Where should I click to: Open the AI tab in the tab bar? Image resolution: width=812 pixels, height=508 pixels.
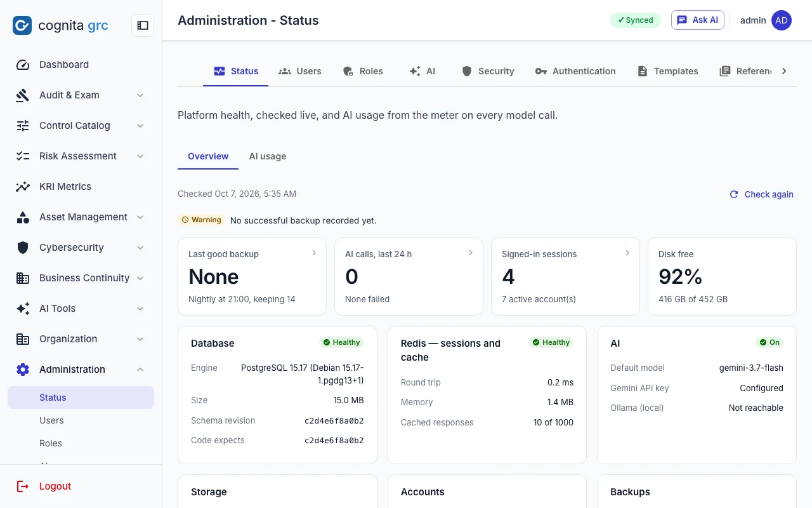pos(422,71)
